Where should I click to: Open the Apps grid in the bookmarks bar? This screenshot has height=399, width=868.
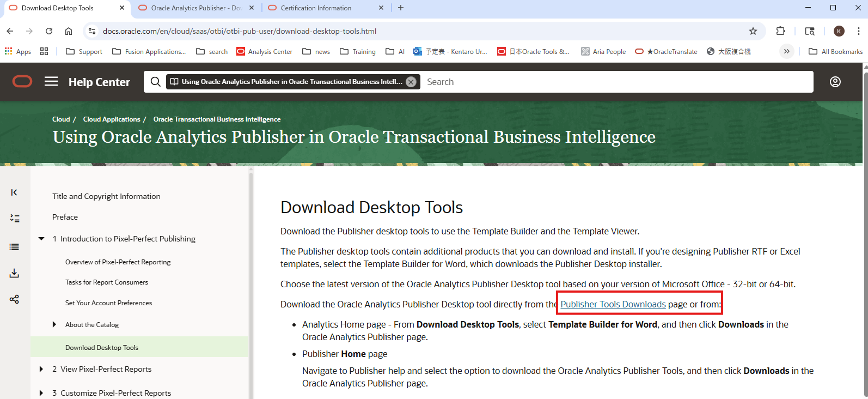[x=18, y=51]
